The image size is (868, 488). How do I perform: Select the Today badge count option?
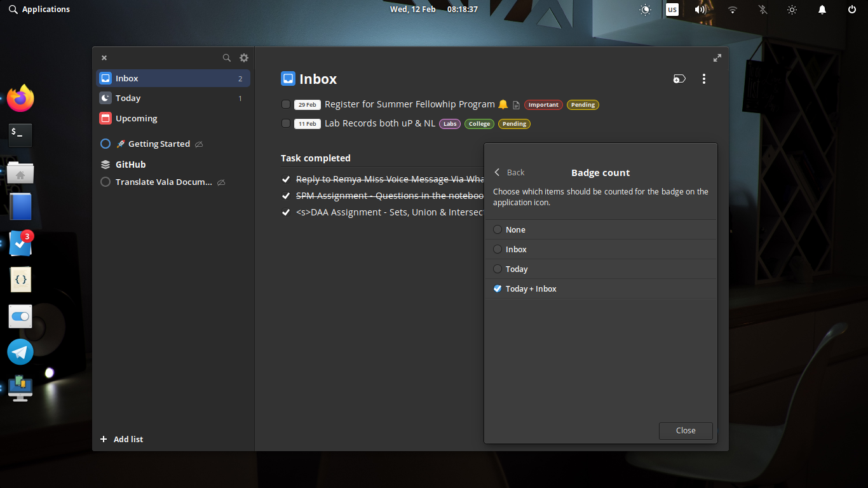[600, 269]
